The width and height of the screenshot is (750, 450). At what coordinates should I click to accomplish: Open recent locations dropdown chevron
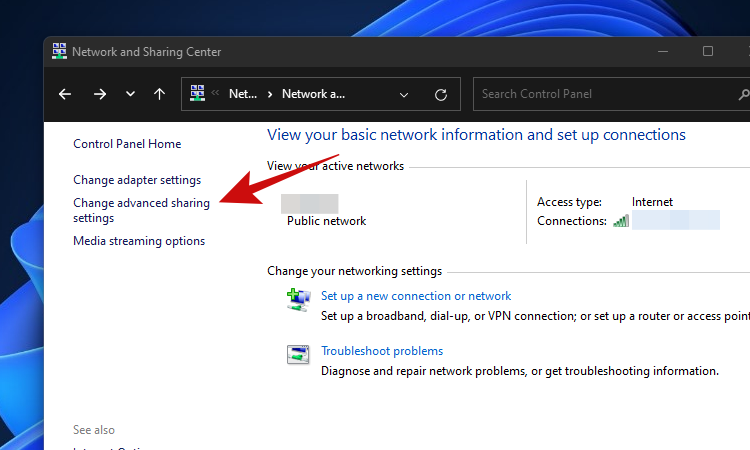pyautogui.click(x=130, y=94)
